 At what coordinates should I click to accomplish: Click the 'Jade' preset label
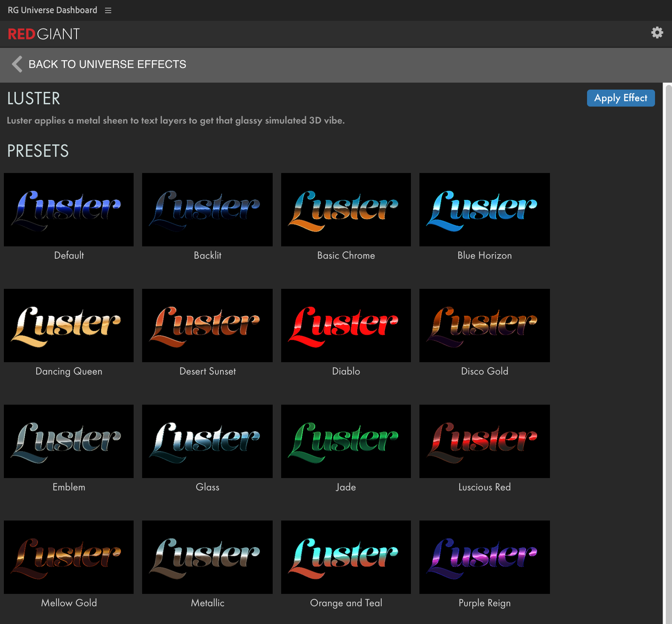click(346, 487)
